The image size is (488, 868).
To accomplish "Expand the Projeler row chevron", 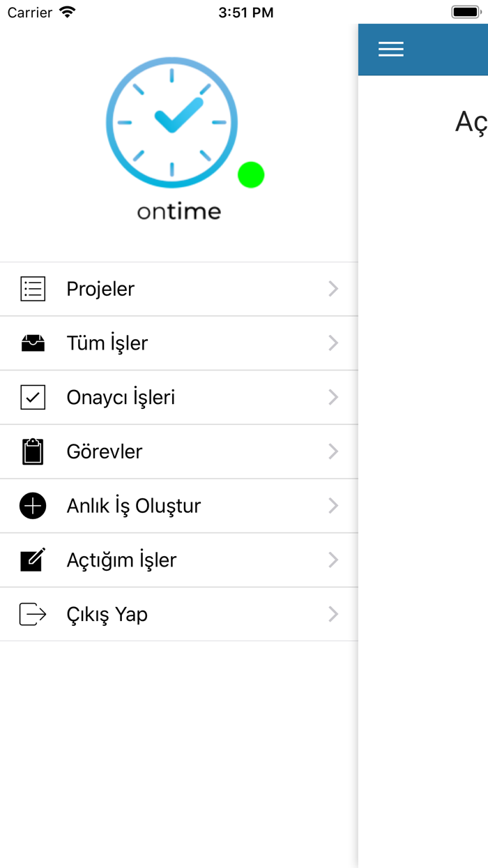I will pyautogui.click(x=333, y=288).
